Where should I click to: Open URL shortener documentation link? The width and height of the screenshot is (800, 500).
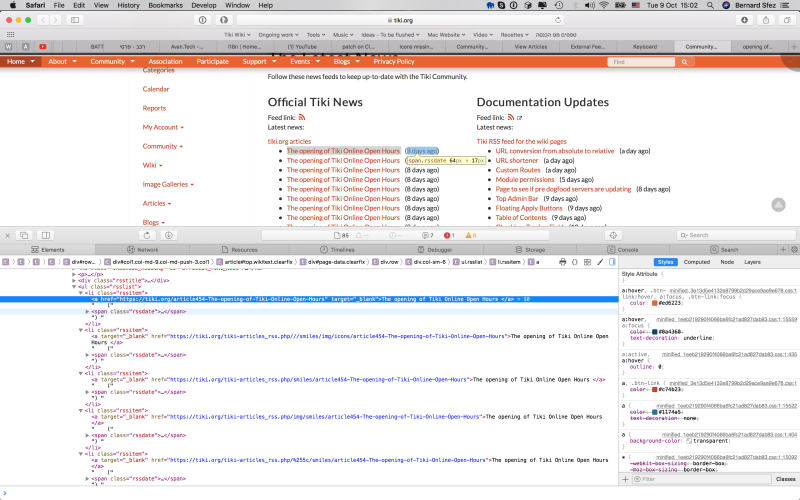point(517,160)
